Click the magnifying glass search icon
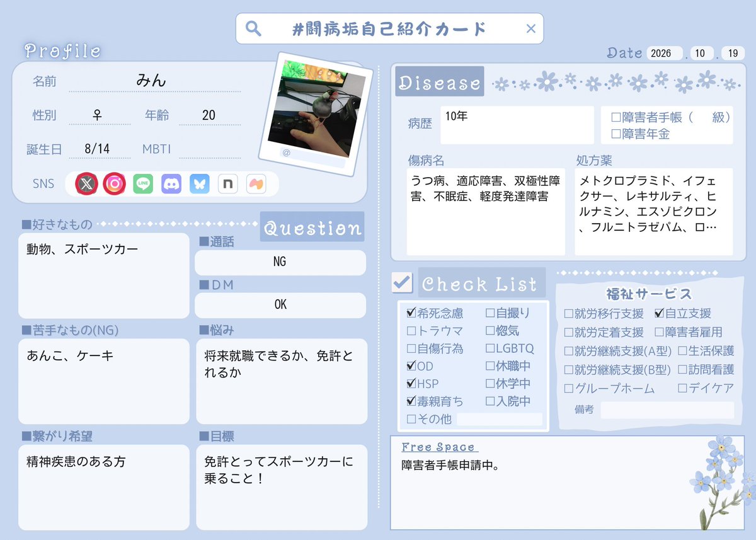The width and height of the screenshot is (756, 540). pyautogui.click(x=253, y=28)
